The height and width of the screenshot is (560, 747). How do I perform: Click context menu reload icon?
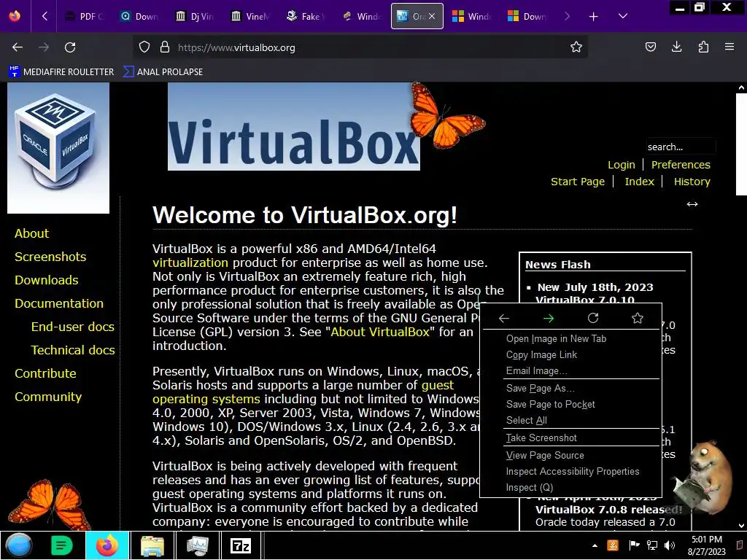(x=592, y=318)
